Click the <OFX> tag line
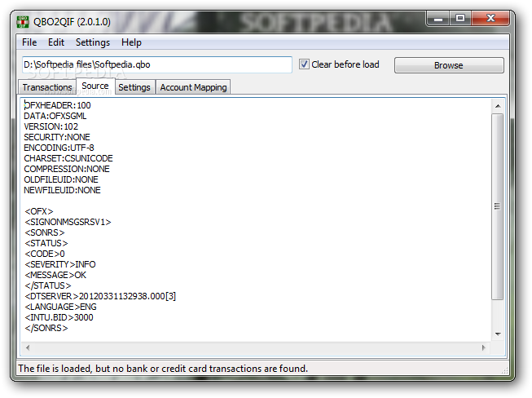 point(39,211)
